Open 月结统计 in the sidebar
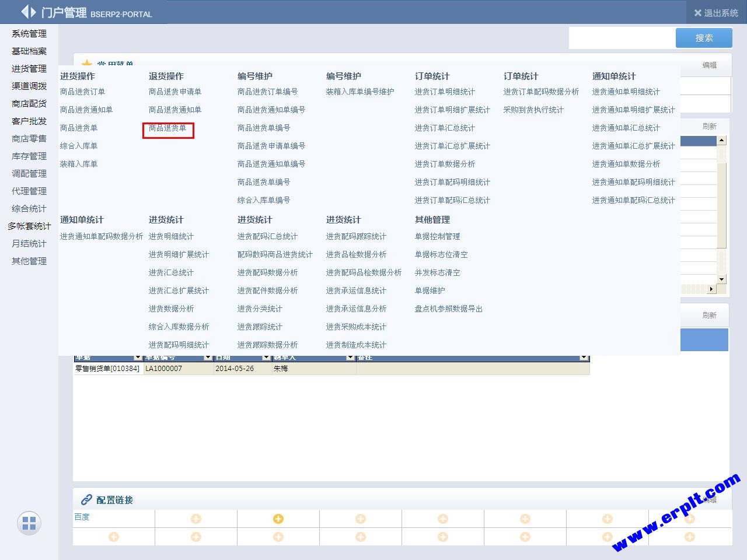This screenshot has width=747, height=560. [x=29, y=244]
